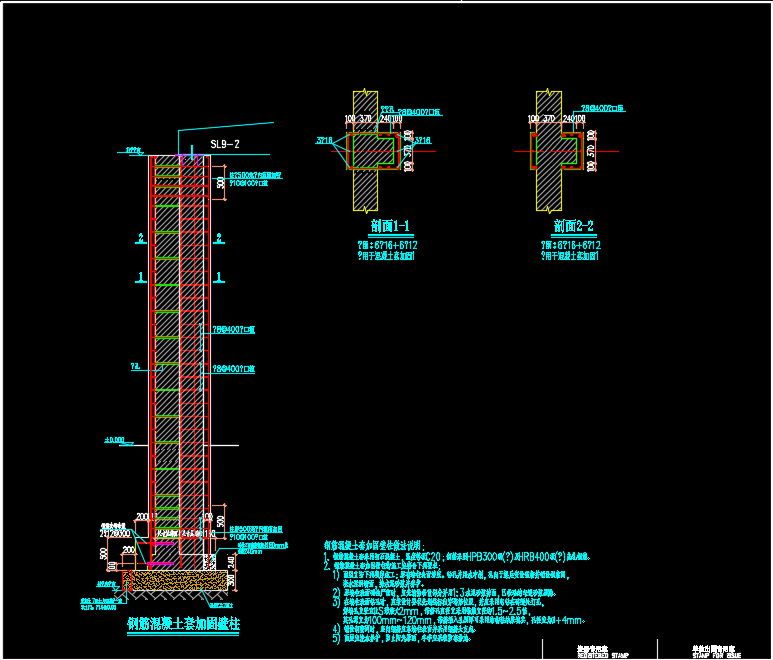Click the 3?16 callout left of section 1-1
The width and height of the screenshot is (773, 660).
[x=324, y=140]
